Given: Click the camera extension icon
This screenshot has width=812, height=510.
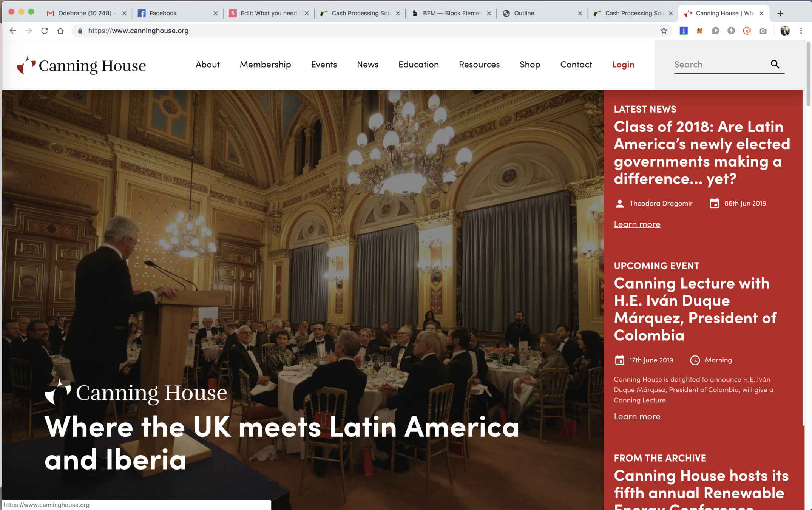Looking at the screenshot, I should 763,31.
